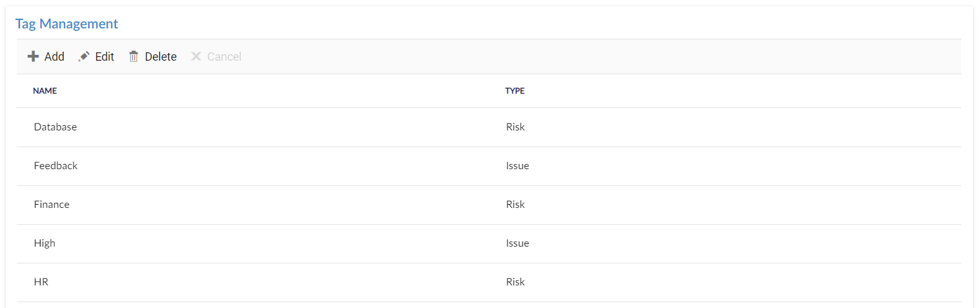Click Issue type in High row

coord(517,243)
